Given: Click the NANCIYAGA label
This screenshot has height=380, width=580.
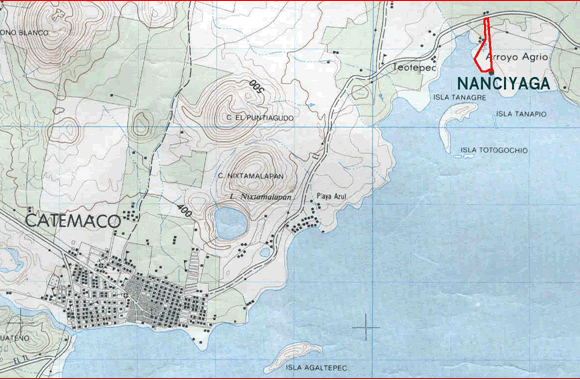Looking at the screenshot, I should pyautogui.click(x=504, y=84).
